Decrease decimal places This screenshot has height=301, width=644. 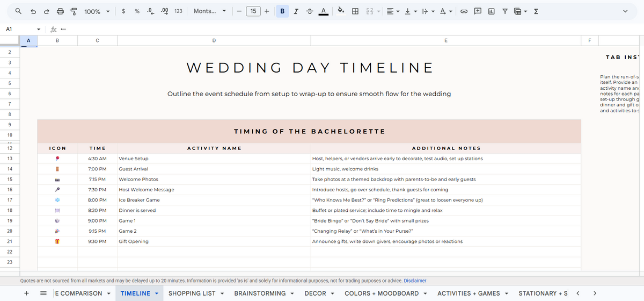(151, 11)
